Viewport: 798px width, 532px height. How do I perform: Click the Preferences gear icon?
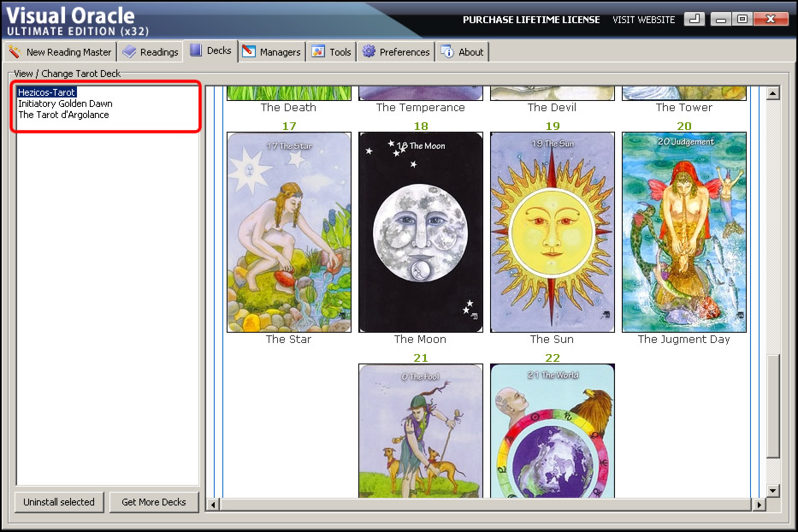coord(369,51)
